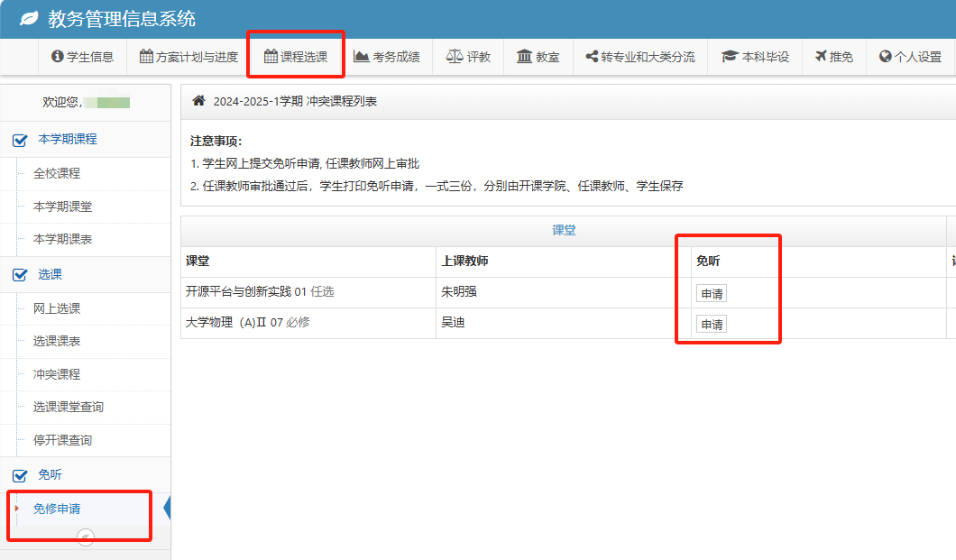The height and width of the screenshot is (560, 956).
Task: Toggle the 免听 checkbox section header
Action: click(20, 475)
